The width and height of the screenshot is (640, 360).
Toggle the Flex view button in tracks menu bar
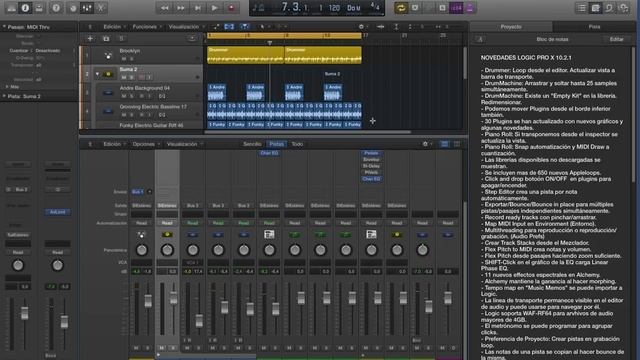[x=229, y=27]
